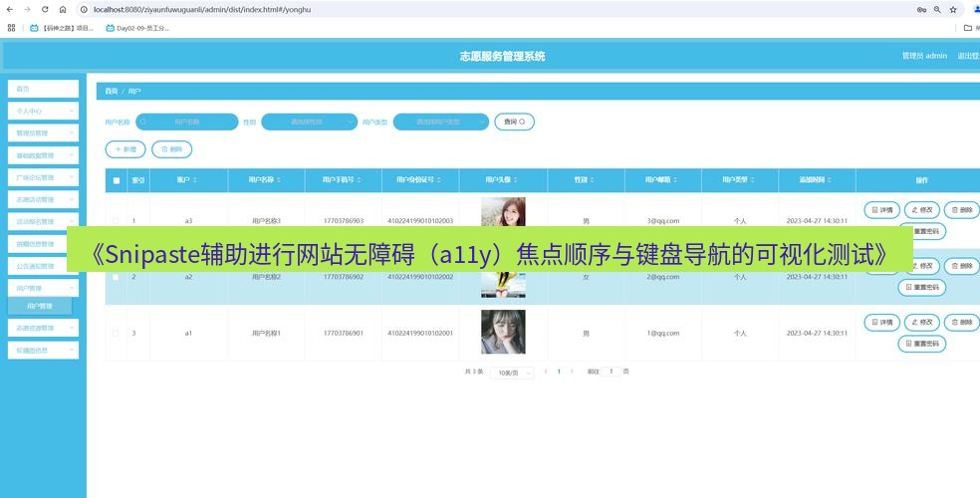Click the avatar thumbnail of user a1

coord(503,332)
